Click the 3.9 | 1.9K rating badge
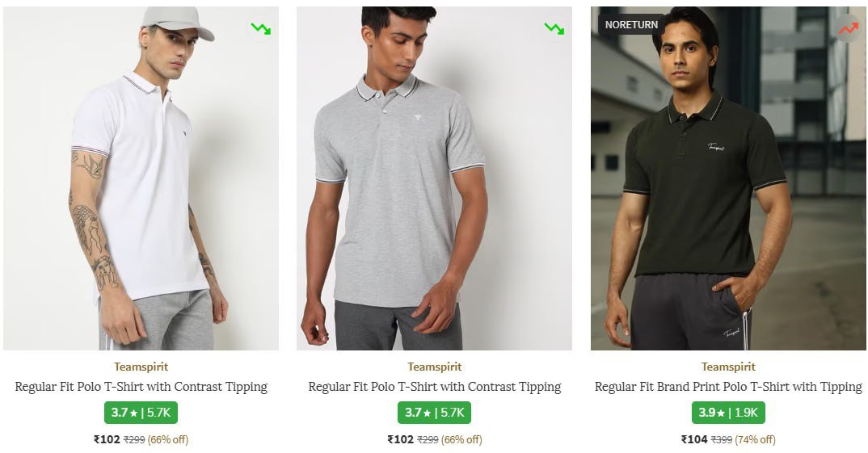This screenshot has width=868, height=453. (728, 413)
